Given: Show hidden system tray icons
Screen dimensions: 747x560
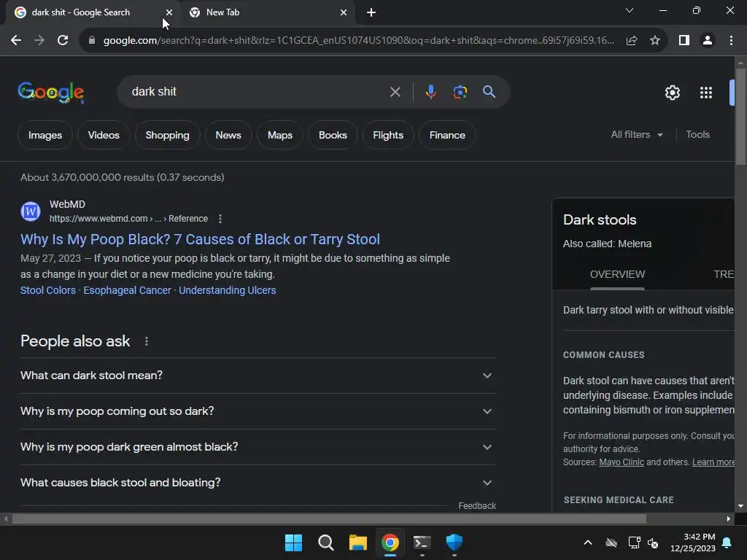Looking at the screenshot, I should point(588,542).
